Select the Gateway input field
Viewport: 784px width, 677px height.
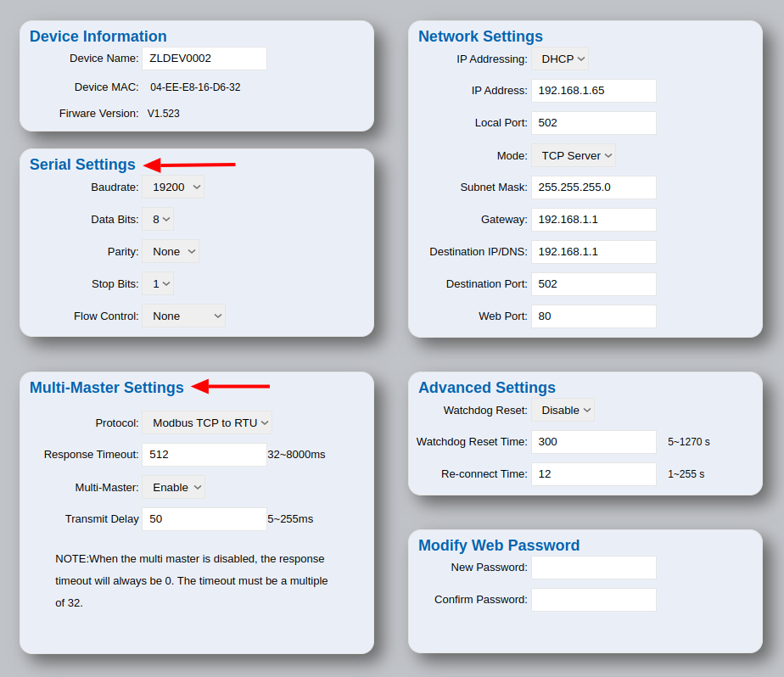pyautogui.click(x=594, y=220)
